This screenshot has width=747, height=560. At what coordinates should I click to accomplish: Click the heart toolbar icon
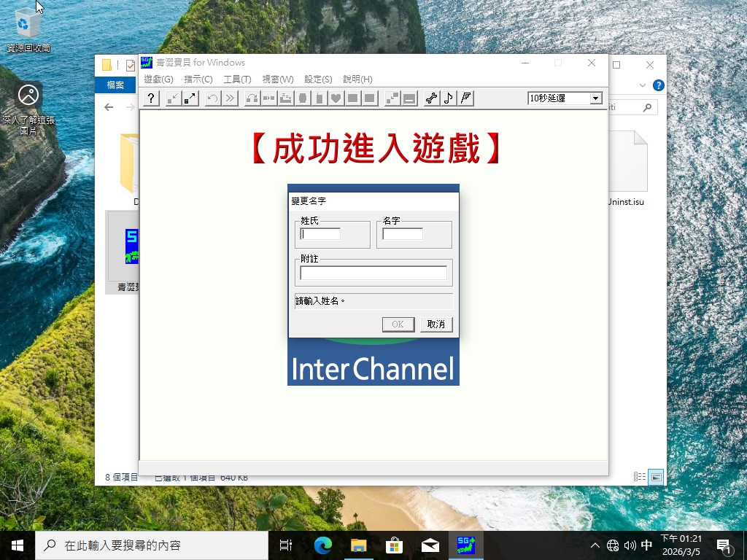click(336, 98)
